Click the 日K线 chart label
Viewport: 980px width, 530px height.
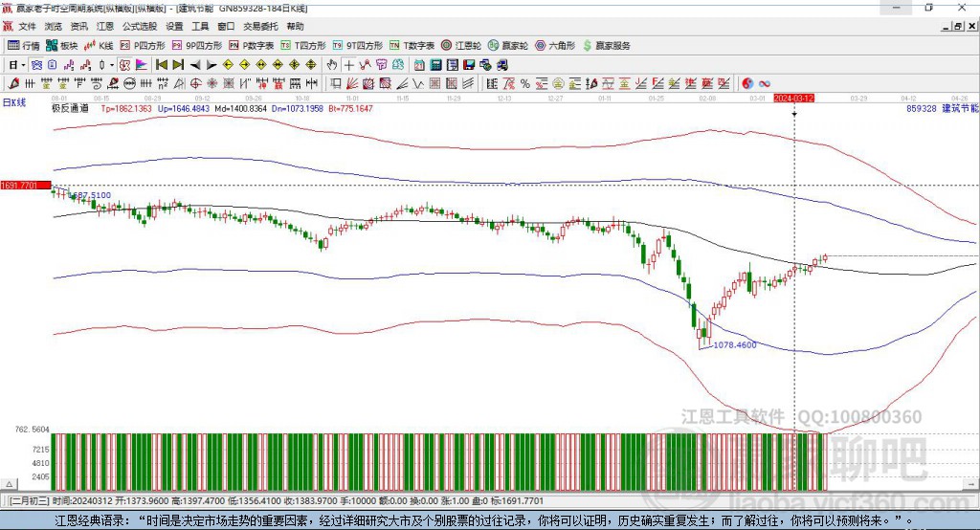click(14, 102)
